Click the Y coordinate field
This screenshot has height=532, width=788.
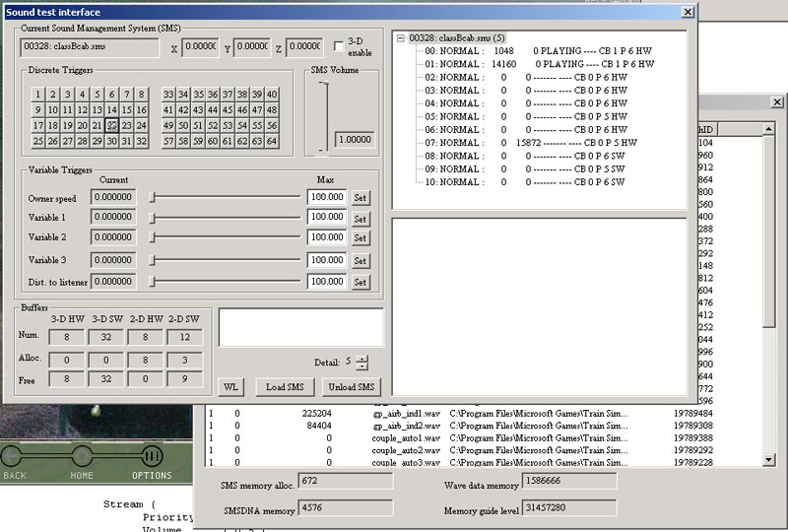tap(252, 46)
